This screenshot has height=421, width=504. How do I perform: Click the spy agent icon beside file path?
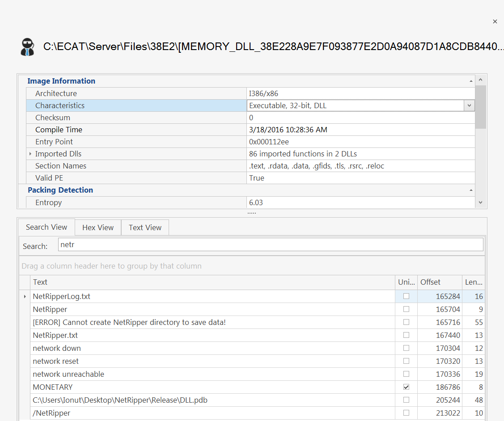[x=27, y=47]
